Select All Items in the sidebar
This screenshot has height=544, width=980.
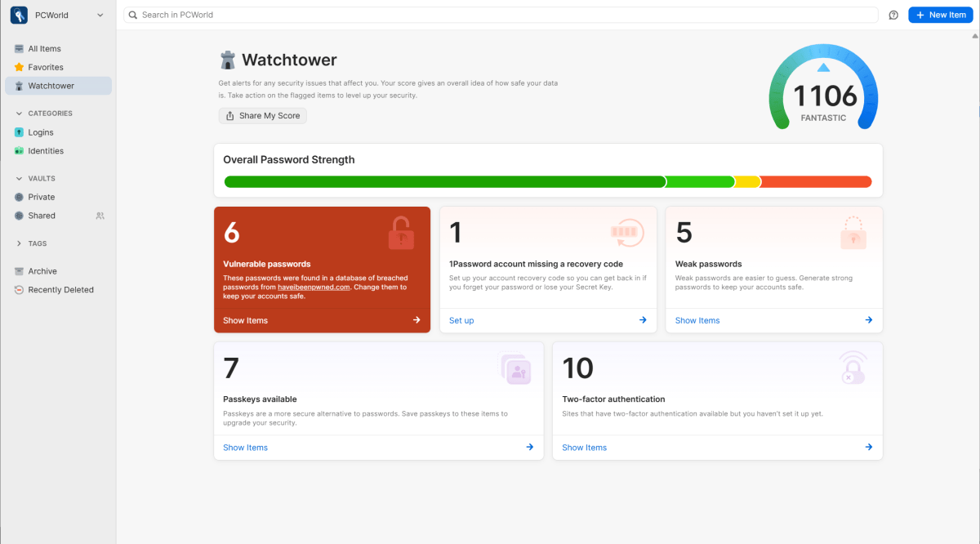pyautogui.click(x=43, y=48)
